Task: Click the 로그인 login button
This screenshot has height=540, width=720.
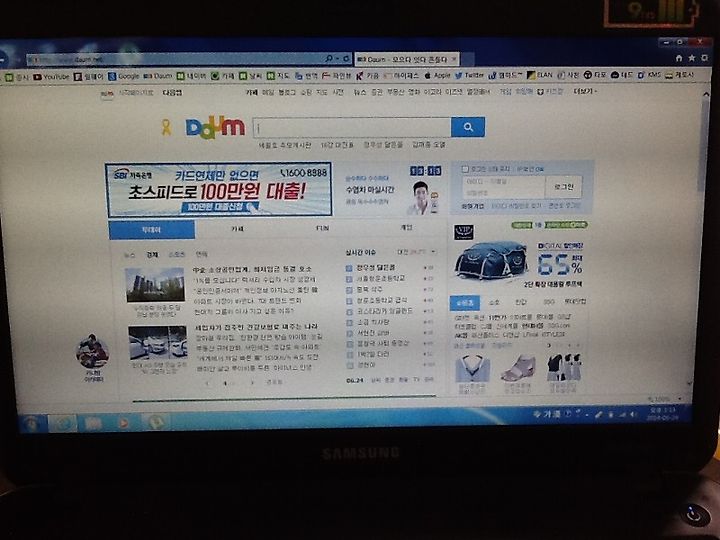Action: (x=563, y=186)
